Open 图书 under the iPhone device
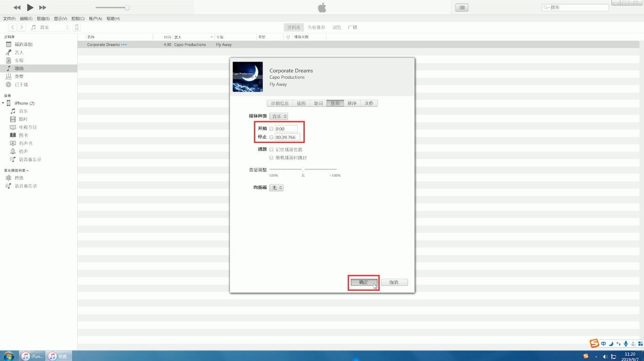Screen dimensions: 644x361 click(23, 135)
